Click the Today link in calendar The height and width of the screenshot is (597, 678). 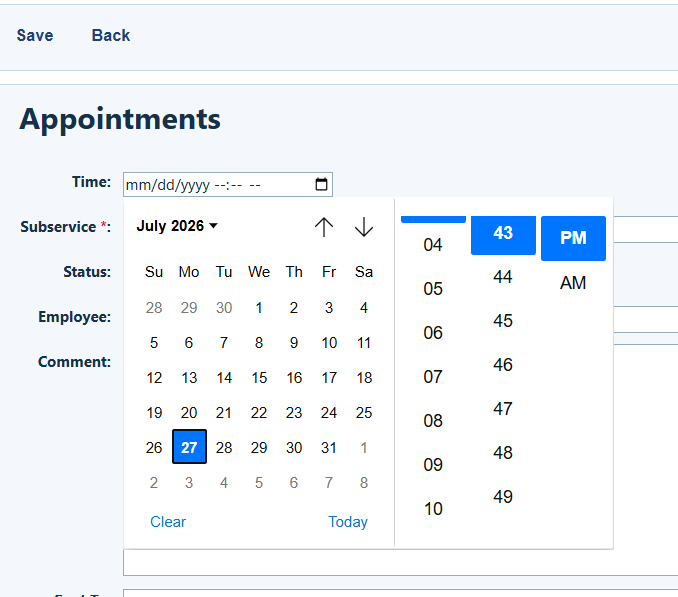(348, 522)
